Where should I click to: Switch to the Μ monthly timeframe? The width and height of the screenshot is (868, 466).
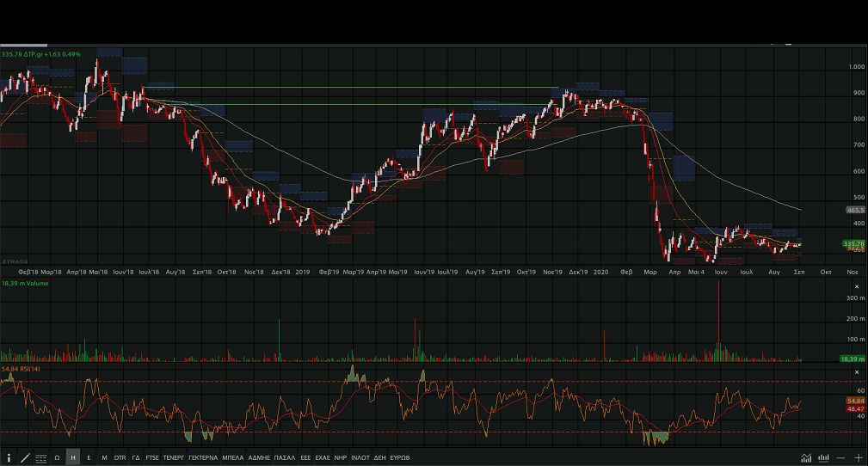coord(104,457)
